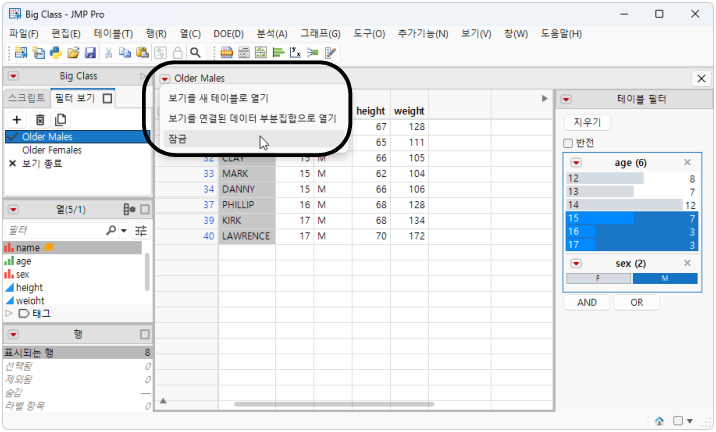Viewport: 716px width, 432px height.
Task: Open sex (2) filter red triangle
Action: [576, 263]
